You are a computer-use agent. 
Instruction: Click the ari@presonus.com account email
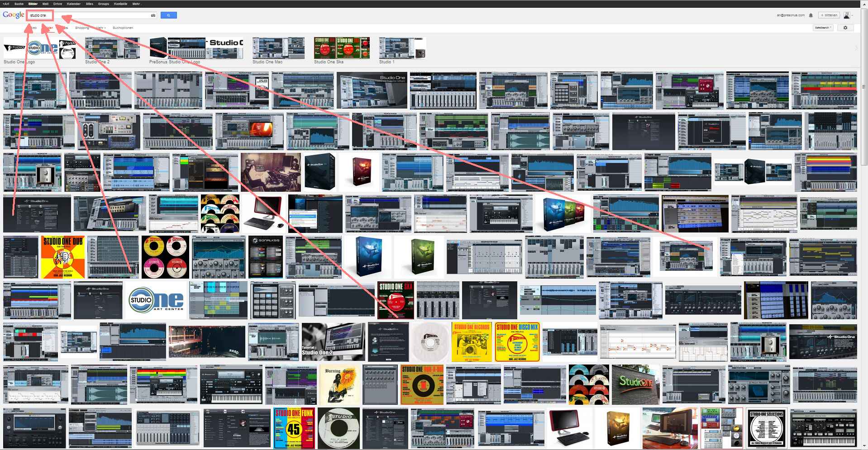coord(791,15)
